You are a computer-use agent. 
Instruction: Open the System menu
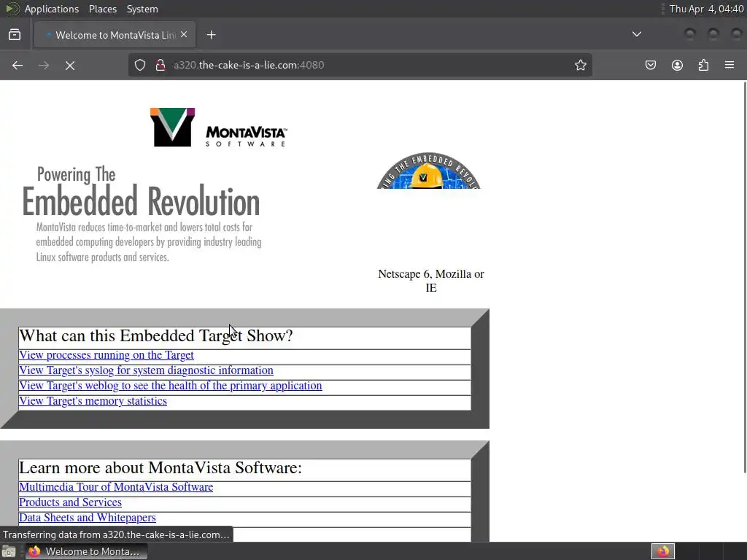[142, 9]
